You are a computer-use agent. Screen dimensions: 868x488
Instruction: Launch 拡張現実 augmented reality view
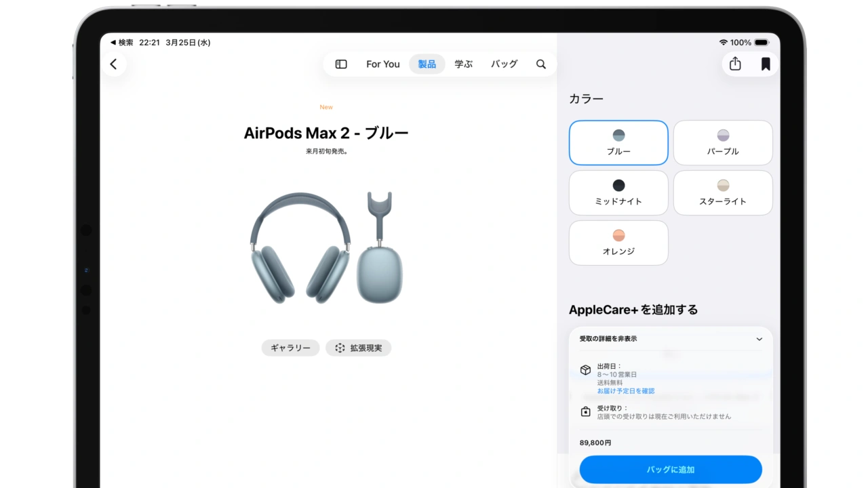pyautogui.click(x=358, y=348)
